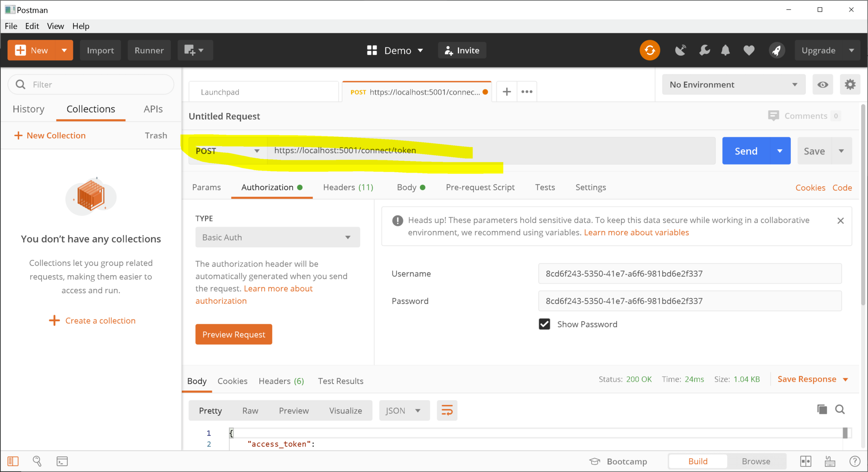The width and height of the screenshot is (868, 472).
Task: Open the interceptor satellite icon
Action: [680, 50]
